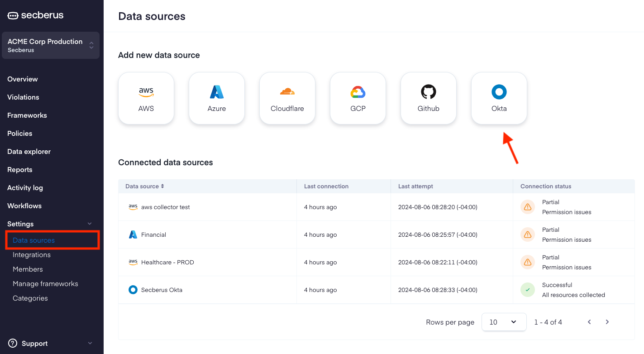This screenshot has width=644, height=354.
Task: Expand the Support menu chevron
Action: click(x=90, y=343)
